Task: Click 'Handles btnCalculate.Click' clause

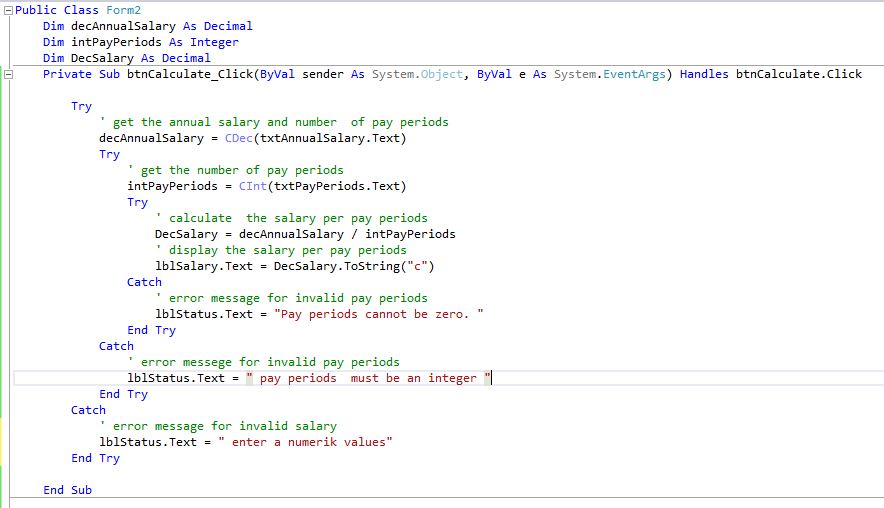Action: [x=771, y=74]
